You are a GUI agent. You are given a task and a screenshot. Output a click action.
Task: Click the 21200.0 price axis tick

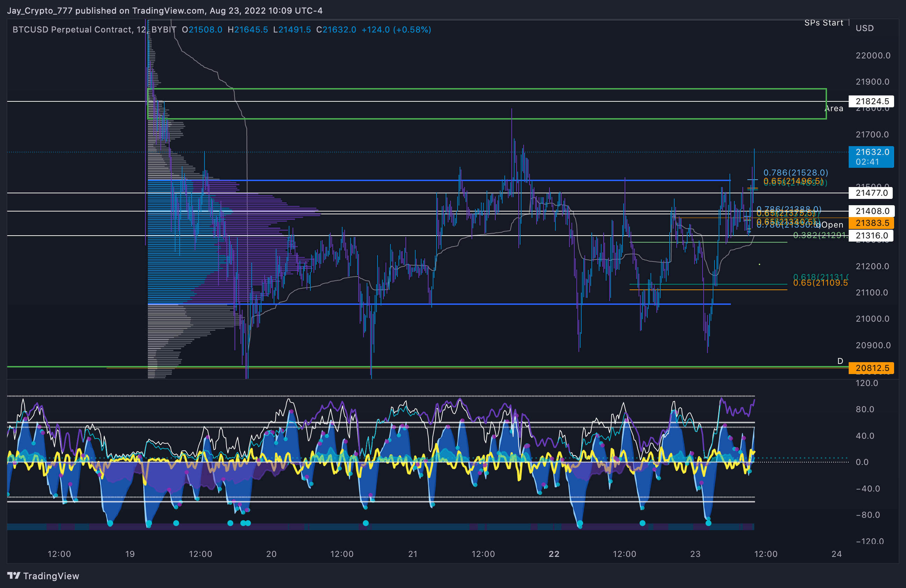coord(873,266)
